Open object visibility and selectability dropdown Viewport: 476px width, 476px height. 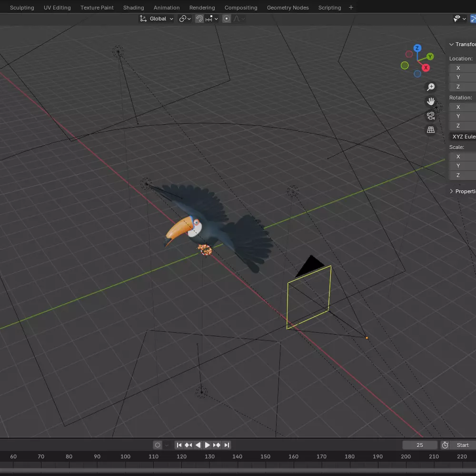[459, 19]
